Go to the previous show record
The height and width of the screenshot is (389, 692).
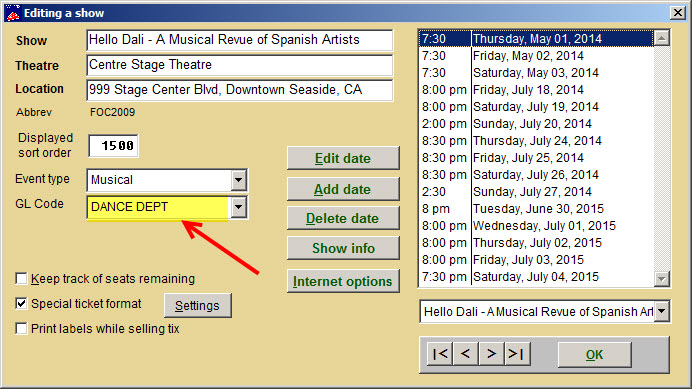click(x=465, y=354)
